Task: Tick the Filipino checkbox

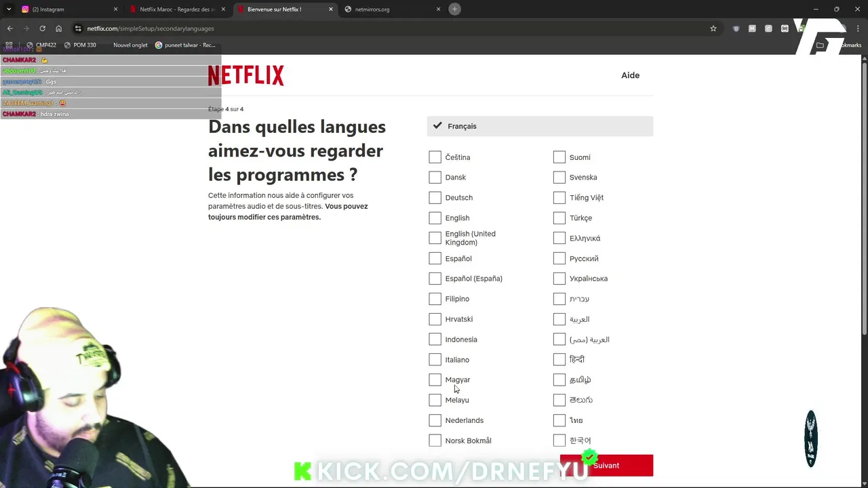Action: (x=435, y=299)
